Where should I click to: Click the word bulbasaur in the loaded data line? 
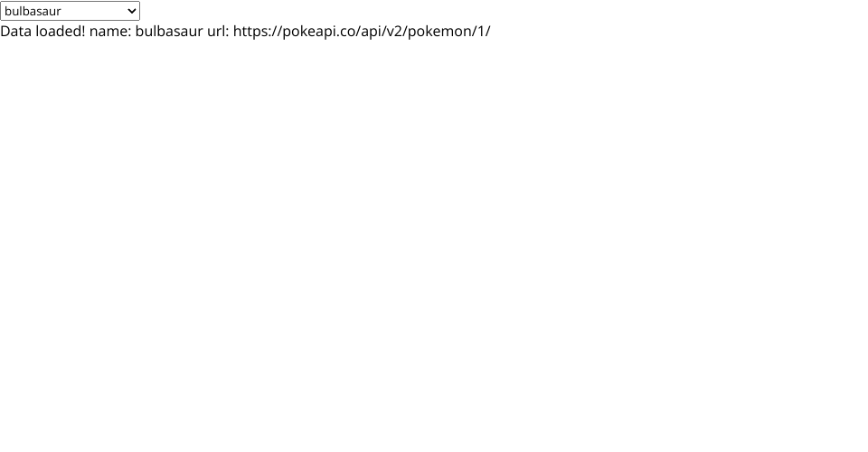coord(169,31)
